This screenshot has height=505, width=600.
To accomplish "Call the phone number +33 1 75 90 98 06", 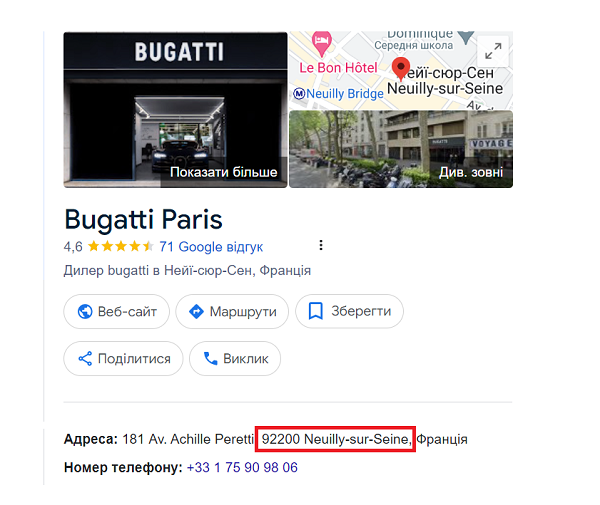I will point(242,467).
